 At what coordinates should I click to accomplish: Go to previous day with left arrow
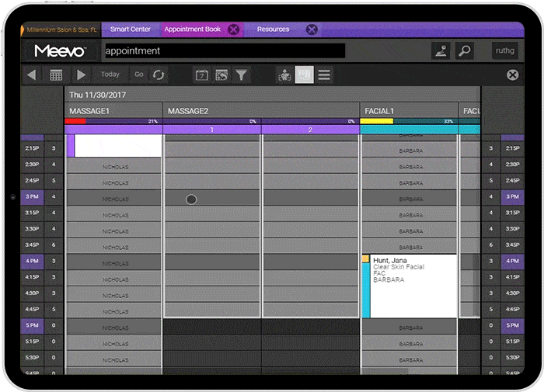[32, 75]
